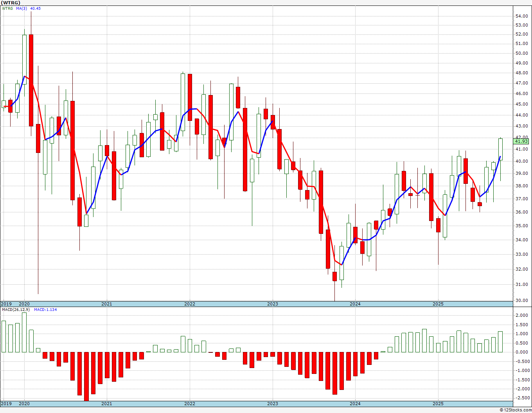
Task: Click the 36.00 price axis label
Action: 522,212
